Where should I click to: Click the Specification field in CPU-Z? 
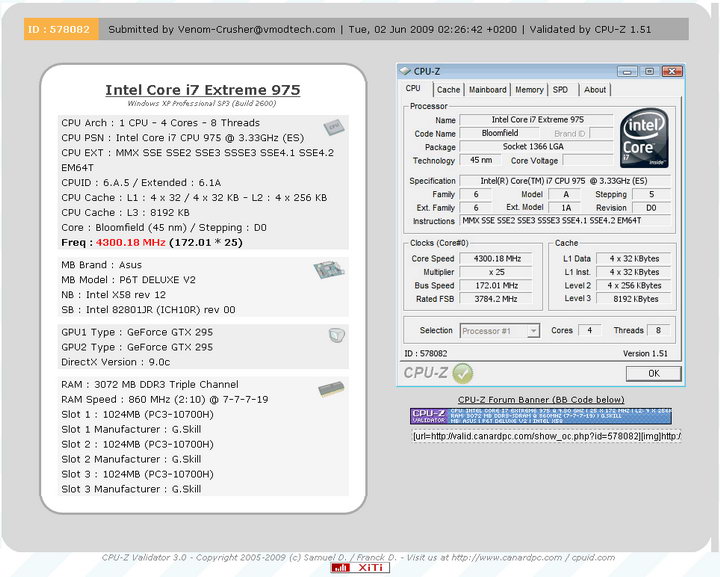565,181
